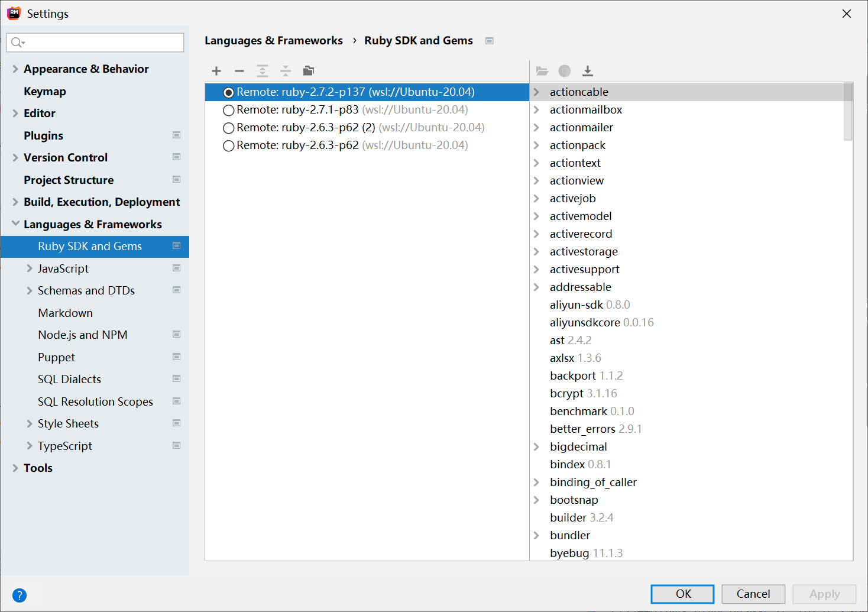Expand the bigdecimal gem entry

tap(537, 446)
